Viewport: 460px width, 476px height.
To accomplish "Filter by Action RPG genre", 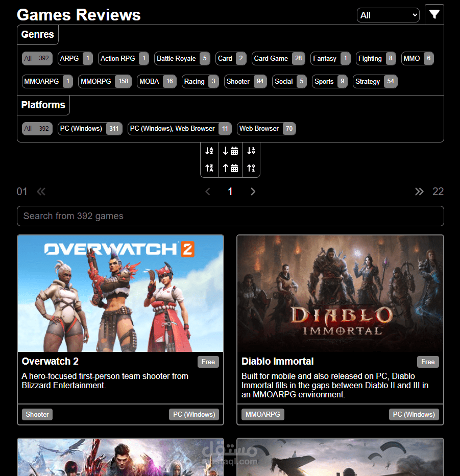I will coord(123,58).
